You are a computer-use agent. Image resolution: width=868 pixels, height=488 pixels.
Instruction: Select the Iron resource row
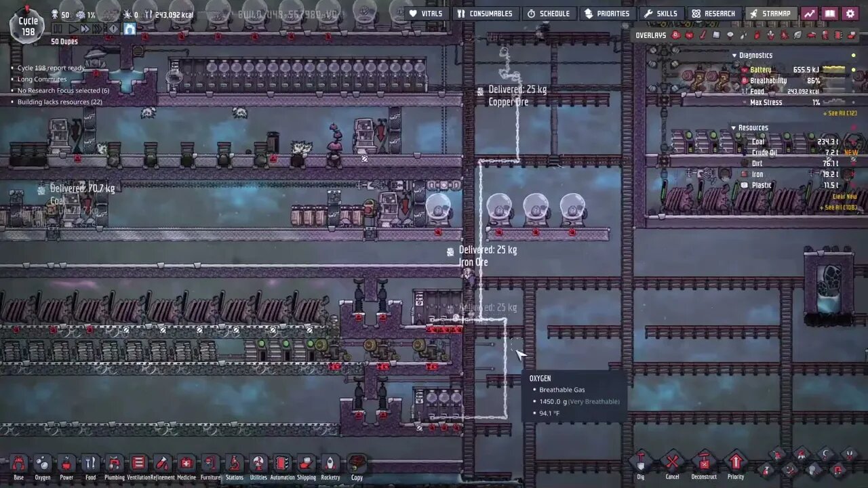[800, 174]
